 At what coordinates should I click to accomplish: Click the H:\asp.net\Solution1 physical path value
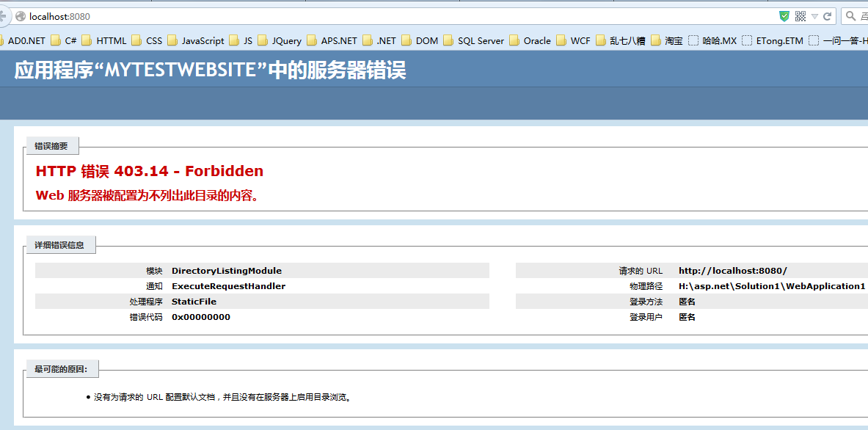[772, 286]
